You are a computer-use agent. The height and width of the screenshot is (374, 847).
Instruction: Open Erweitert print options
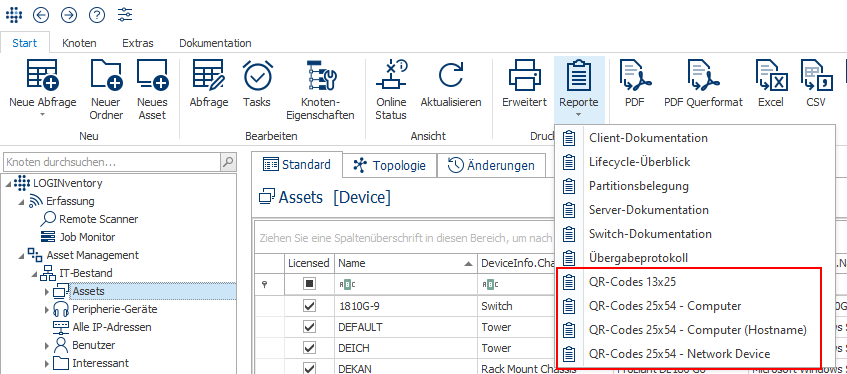tap(525, 84)
